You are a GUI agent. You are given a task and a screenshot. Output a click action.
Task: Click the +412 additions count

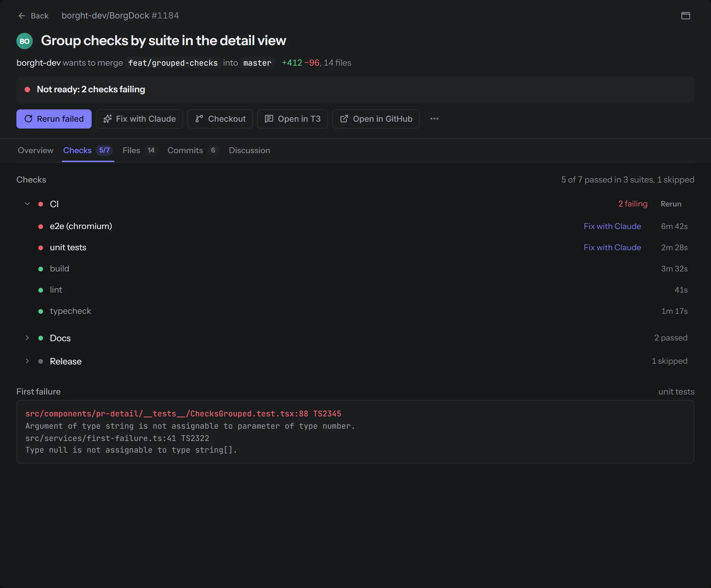292,63
